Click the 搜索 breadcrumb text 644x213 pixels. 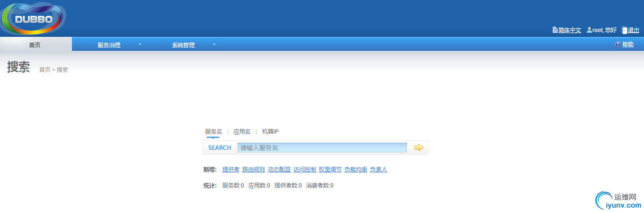tap(62, 70)
